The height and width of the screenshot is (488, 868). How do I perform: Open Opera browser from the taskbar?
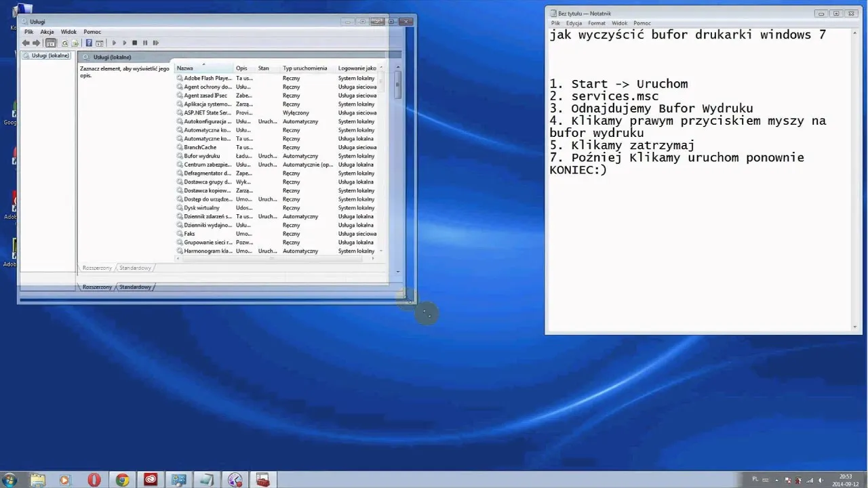click(94, 480)
